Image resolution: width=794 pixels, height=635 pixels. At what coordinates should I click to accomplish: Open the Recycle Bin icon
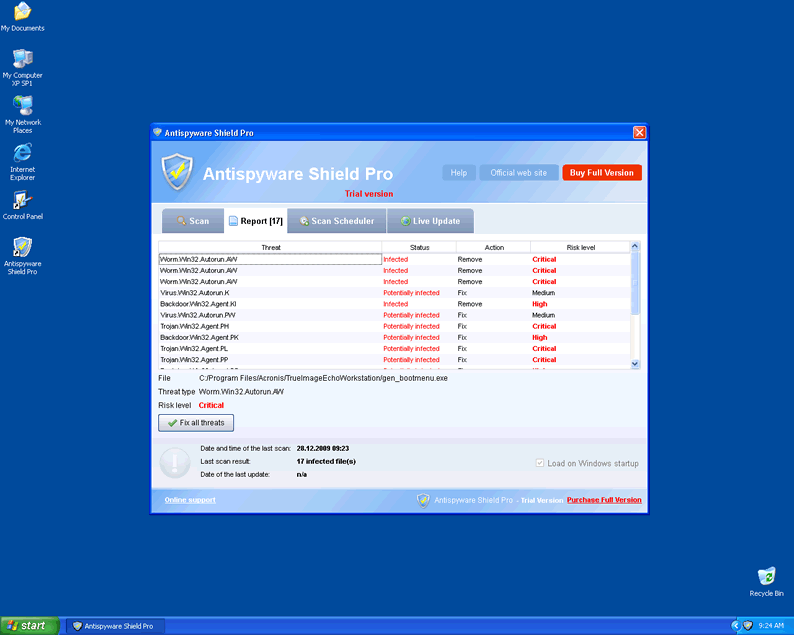pyautogui.click(x=766, y=577)
